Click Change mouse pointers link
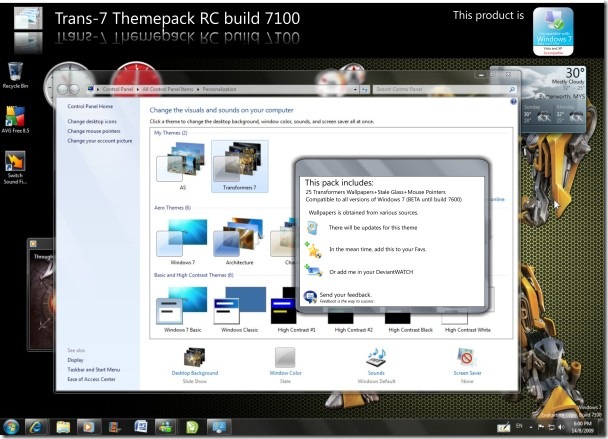Image resolution: width=608 pixels, height=439 pixels. coord(94,131)
